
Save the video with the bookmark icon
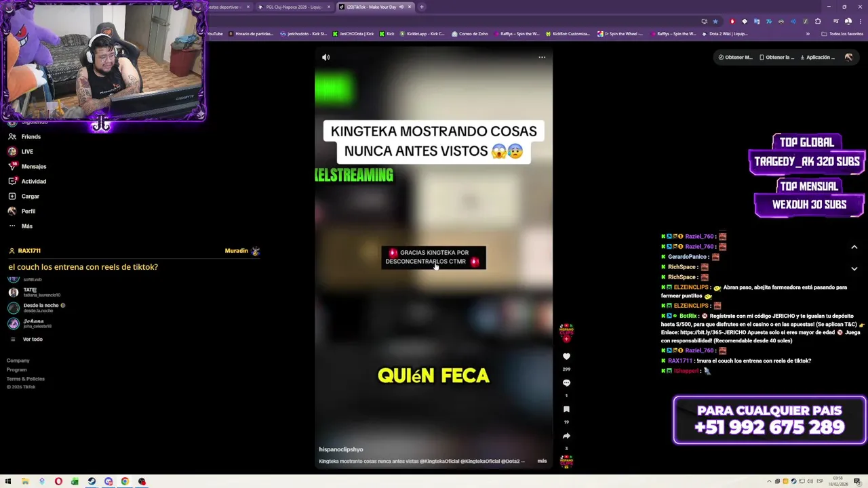point(566,409)
